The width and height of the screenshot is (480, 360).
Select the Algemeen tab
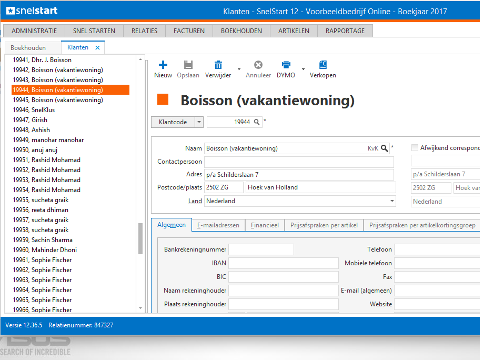click(x=171, y=225)
